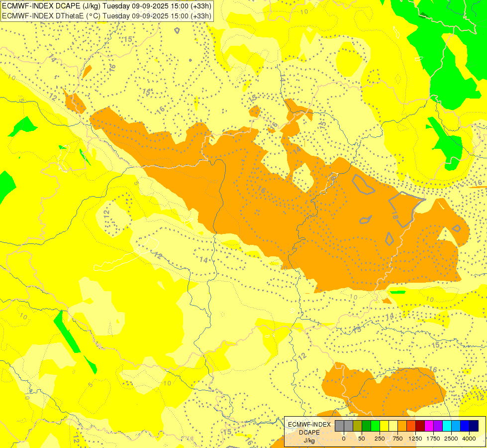Click the DCAPE title line at top
This screenshot has height=448, width=487.
click(106, 6)
